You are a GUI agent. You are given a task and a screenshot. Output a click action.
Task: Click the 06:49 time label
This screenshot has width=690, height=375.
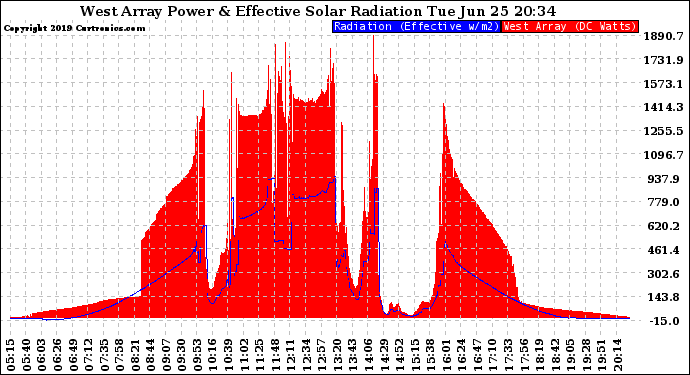(73, 355)
